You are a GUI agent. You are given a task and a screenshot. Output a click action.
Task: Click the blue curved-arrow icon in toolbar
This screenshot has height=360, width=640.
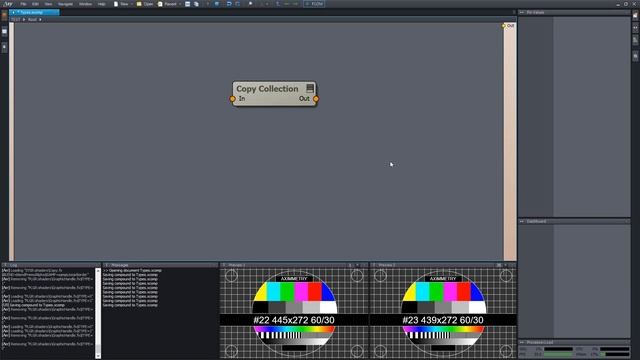click(229, 4)
